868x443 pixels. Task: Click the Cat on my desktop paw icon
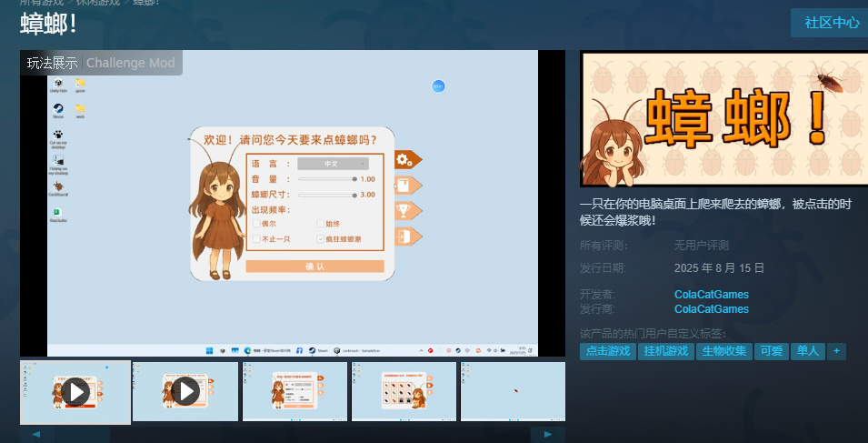point(58,139)
